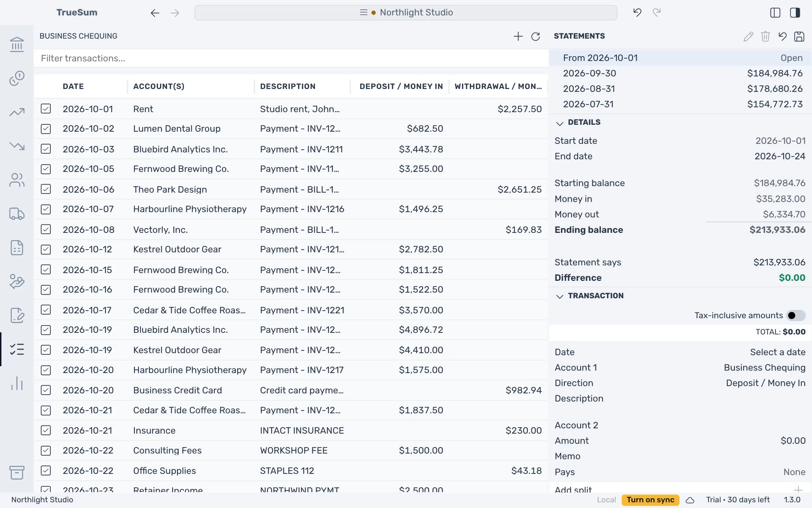Screen dimensions: 812x508
Task: Open the hand with coins sidebar icon
Action: pos(17,281)
